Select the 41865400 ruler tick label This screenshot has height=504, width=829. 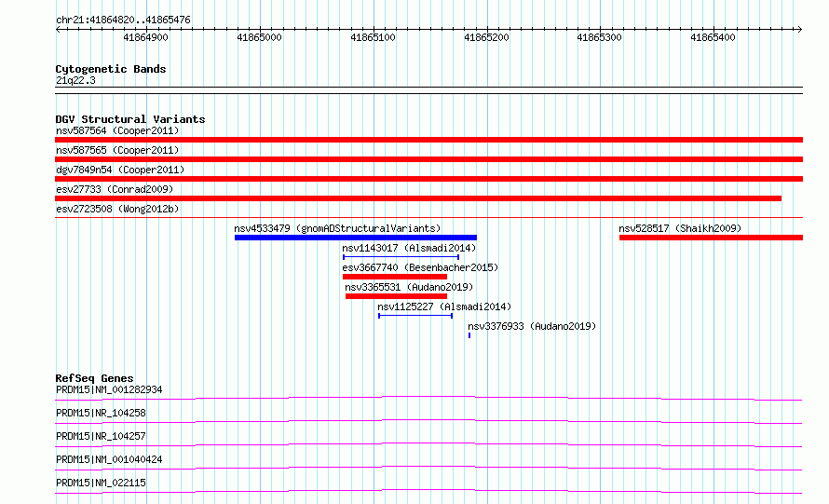point(713,37)
